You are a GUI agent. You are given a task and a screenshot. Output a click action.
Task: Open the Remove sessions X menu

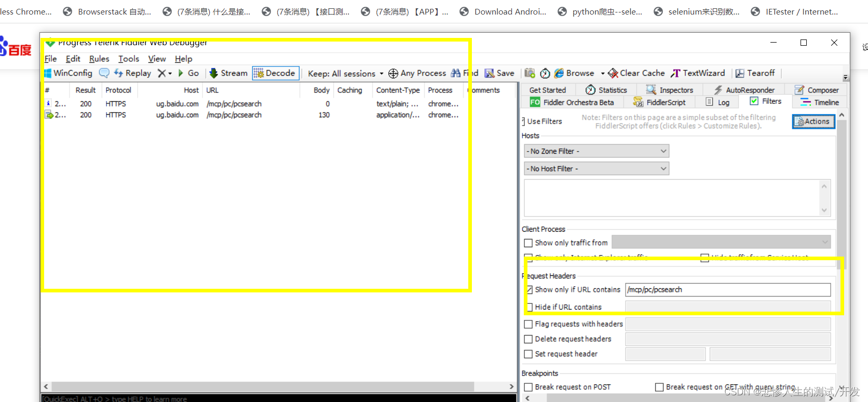pyautogui.click(x=165, y=73)
